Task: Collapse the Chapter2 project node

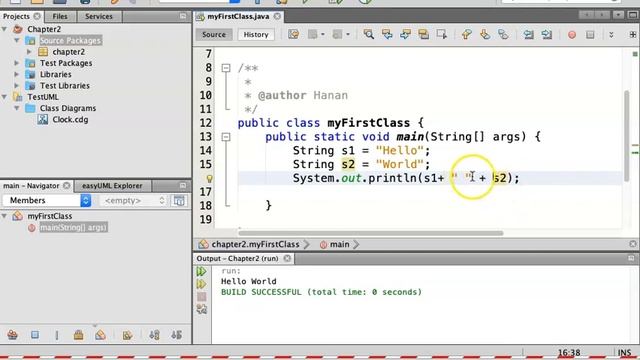Action: coord(4,29)
